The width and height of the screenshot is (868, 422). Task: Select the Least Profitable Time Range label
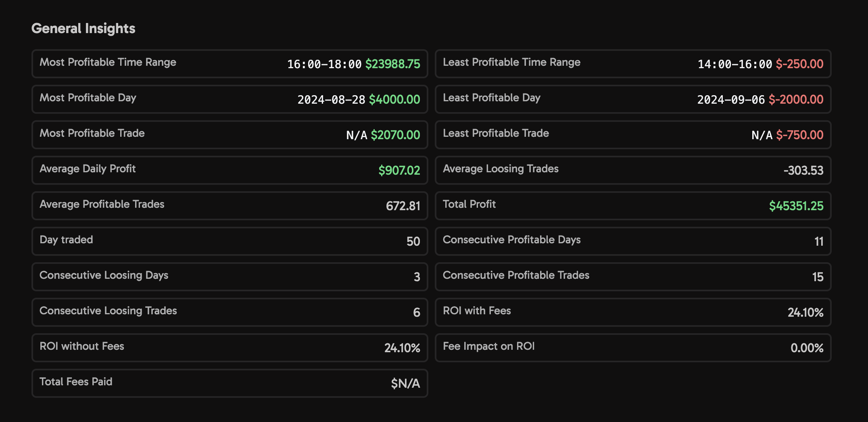[512, 62]
